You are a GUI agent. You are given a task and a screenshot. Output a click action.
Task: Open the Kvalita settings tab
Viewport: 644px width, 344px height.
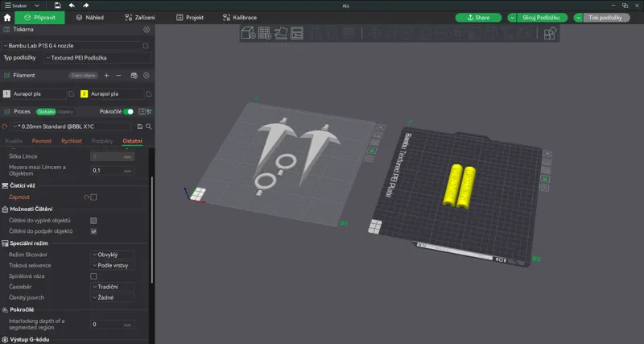click(x=14, y=141)
